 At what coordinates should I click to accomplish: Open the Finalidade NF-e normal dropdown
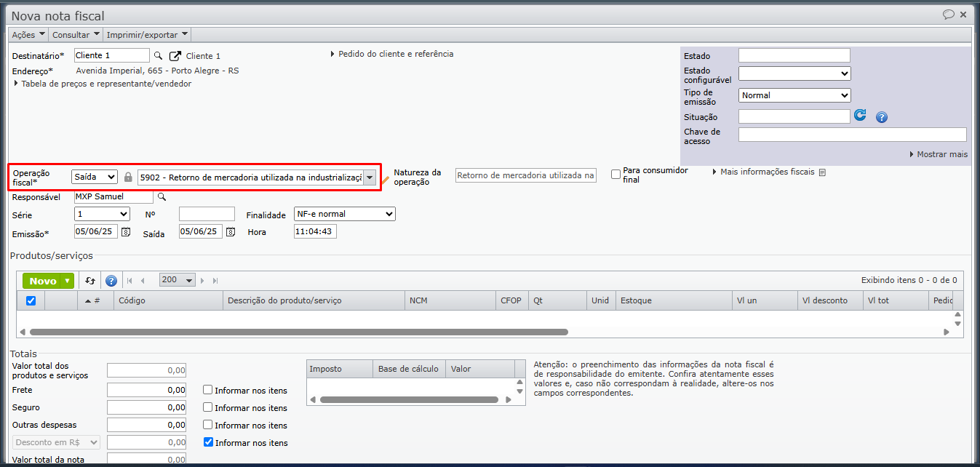coord(345,214)
